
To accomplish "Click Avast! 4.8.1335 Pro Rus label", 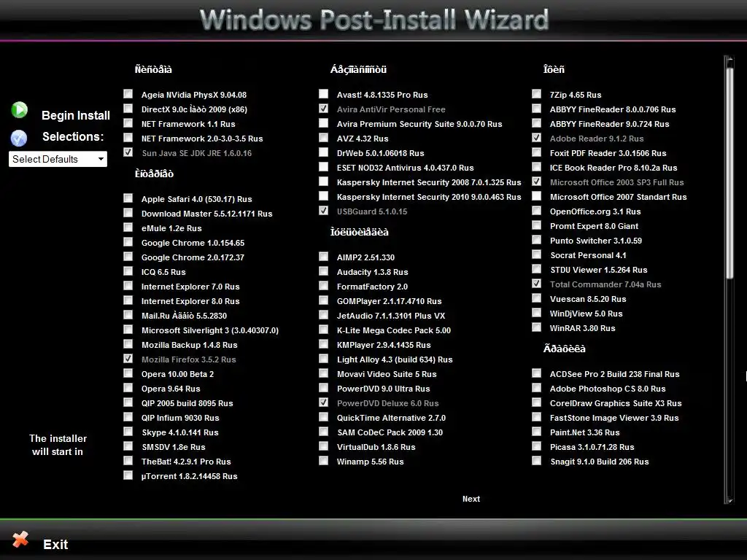I will click(382, 96).
